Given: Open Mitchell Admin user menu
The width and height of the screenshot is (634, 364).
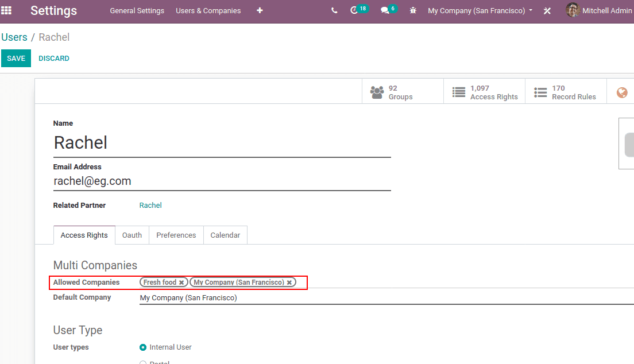Looking at the screenshot, I should tap(599, 10).
